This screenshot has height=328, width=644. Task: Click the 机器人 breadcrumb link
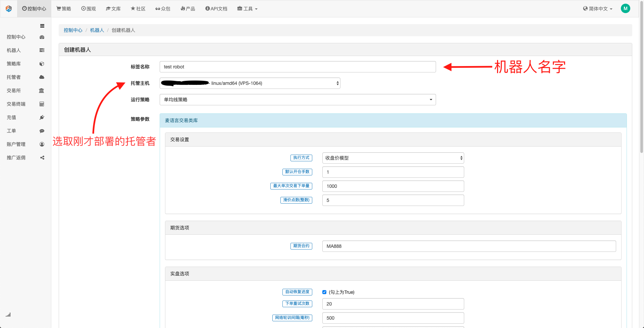[x=97, y=30]
